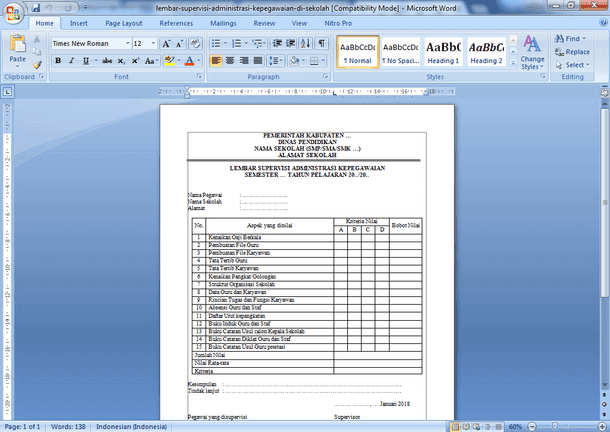610x432 pixels.
Task: Toggle the ruler view button above scrollbar
Action: click(605, 92)
